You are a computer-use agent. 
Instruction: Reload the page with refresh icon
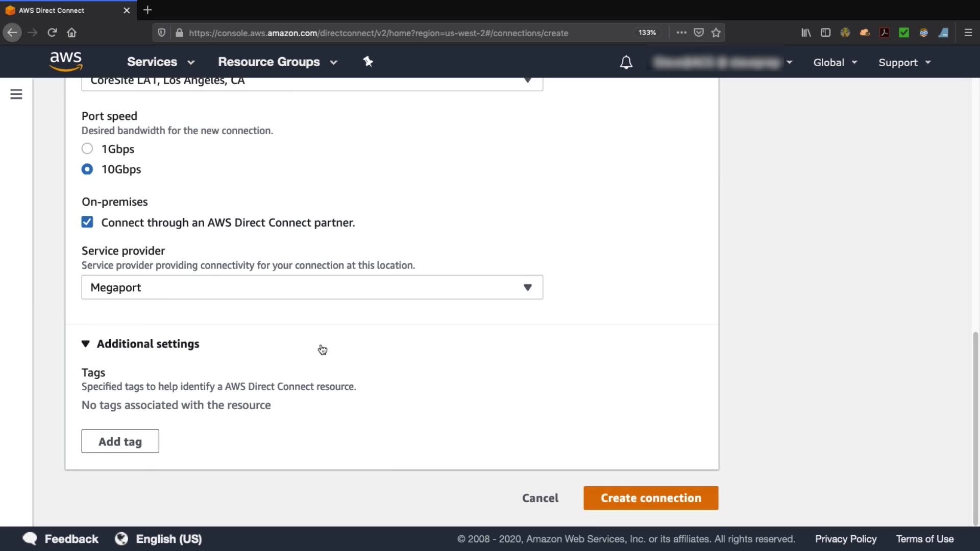point(52,33)
